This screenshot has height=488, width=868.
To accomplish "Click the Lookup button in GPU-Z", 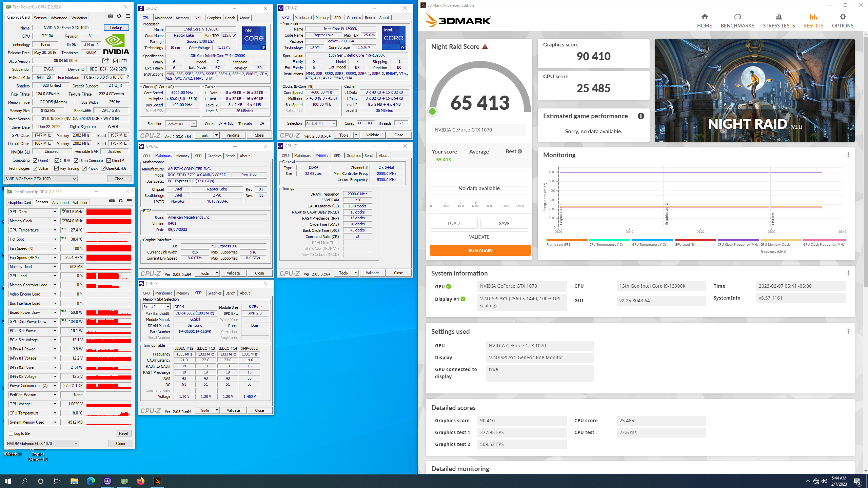I will point(116,28).
